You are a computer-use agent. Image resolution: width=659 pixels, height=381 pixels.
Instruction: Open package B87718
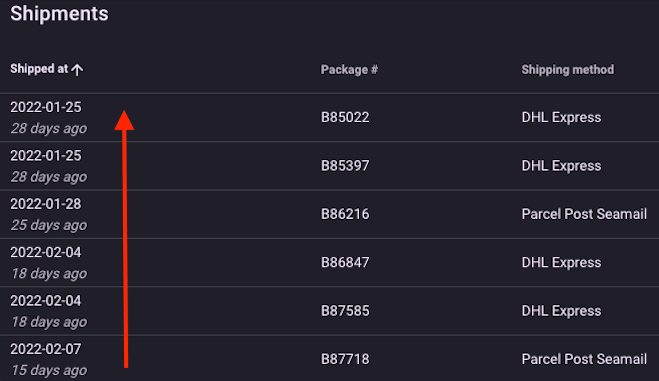tap(345, 359)
